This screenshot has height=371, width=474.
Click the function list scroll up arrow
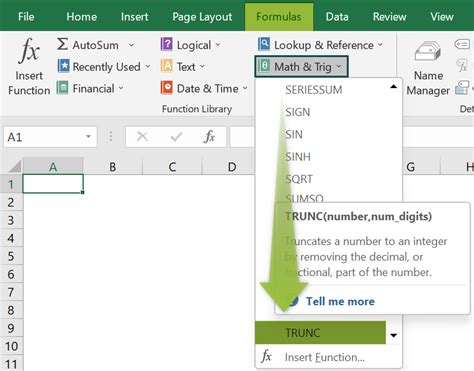point(393,87)
